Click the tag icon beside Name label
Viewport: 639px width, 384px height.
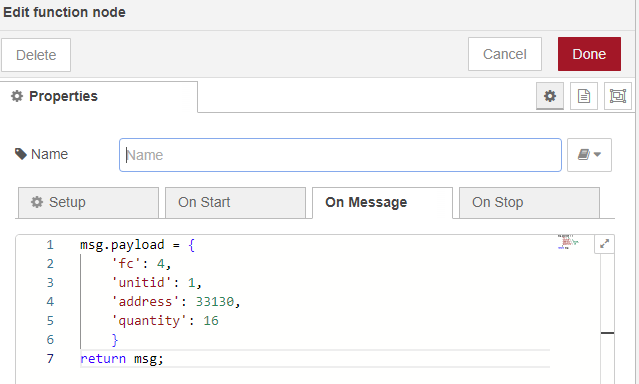coord(20,154)
